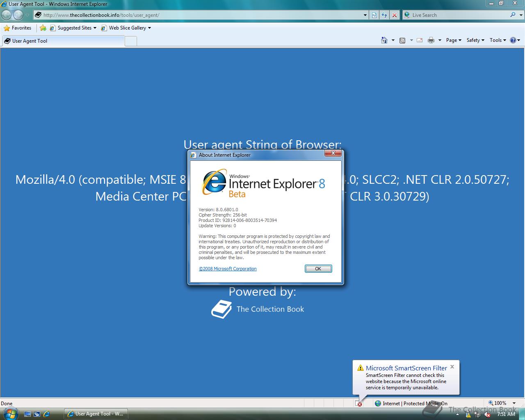Open the Web Slice Gallery item
The image size is (525, 420).
pyautogui.click(x=126, y=28)
